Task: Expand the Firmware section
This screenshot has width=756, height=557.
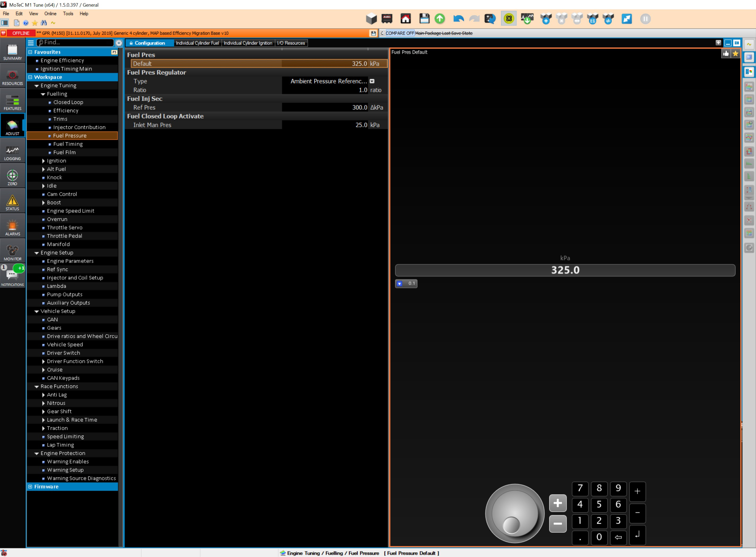Action: [30, 486]
